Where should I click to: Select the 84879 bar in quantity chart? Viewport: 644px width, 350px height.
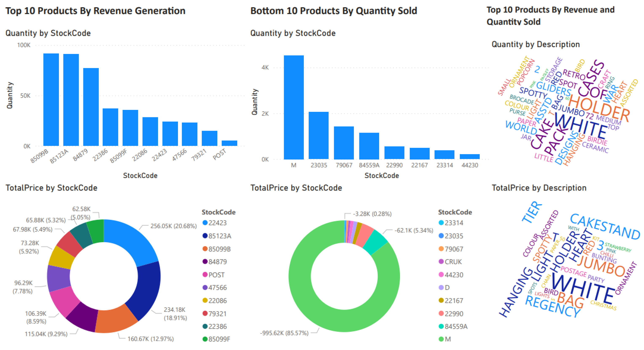point(91,107)
